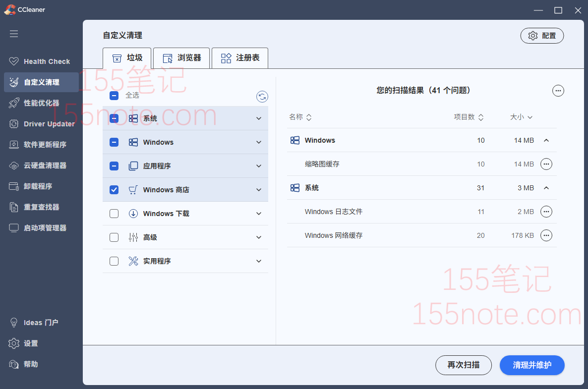Uncheck the Windows 商店 checkbox
588x389 pixels.
(x=114, y=190)
